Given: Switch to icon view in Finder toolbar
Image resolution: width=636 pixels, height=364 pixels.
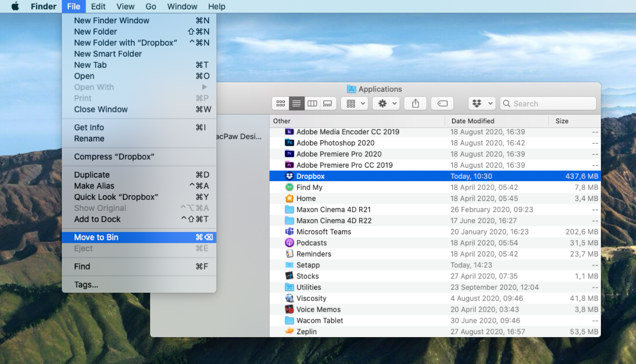Looking at the screenshot, I should pyautogui.click(x=280, y=103).
